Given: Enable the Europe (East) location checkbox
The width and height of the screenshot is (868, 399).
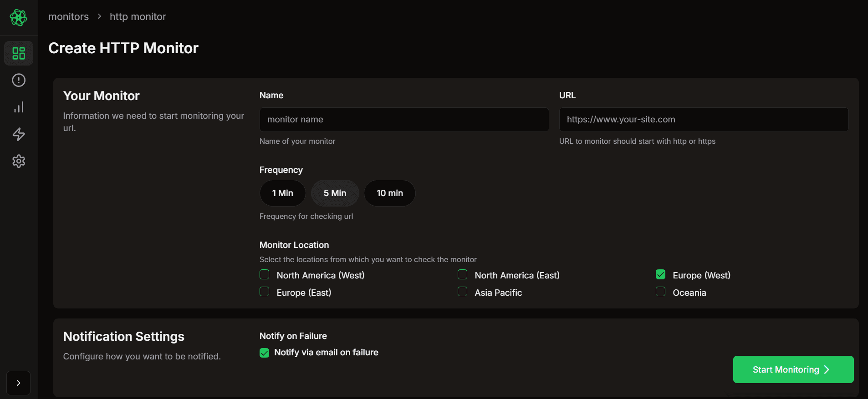Looking at the screenshot, I should [265, 292].
